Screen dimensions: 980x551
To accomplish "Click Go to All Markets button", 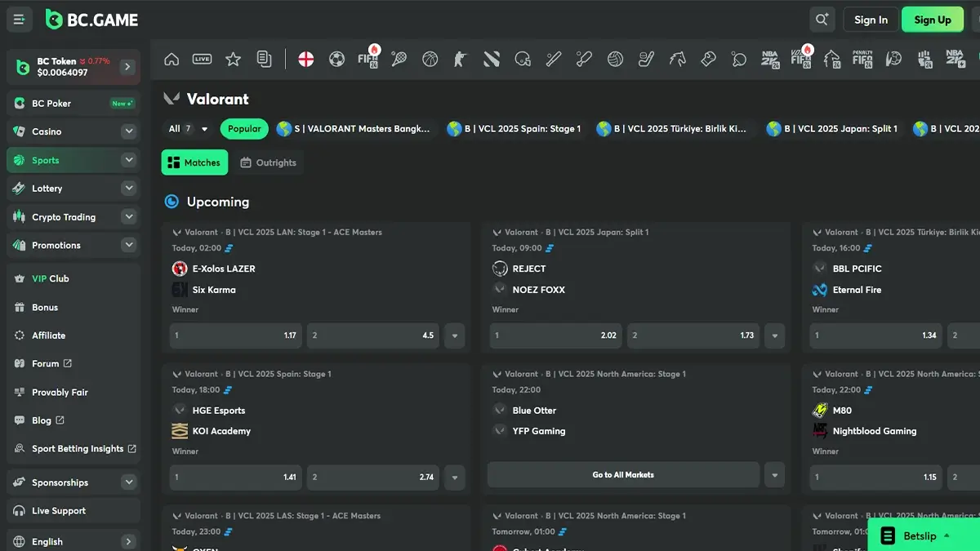I will tap(623, 475).
